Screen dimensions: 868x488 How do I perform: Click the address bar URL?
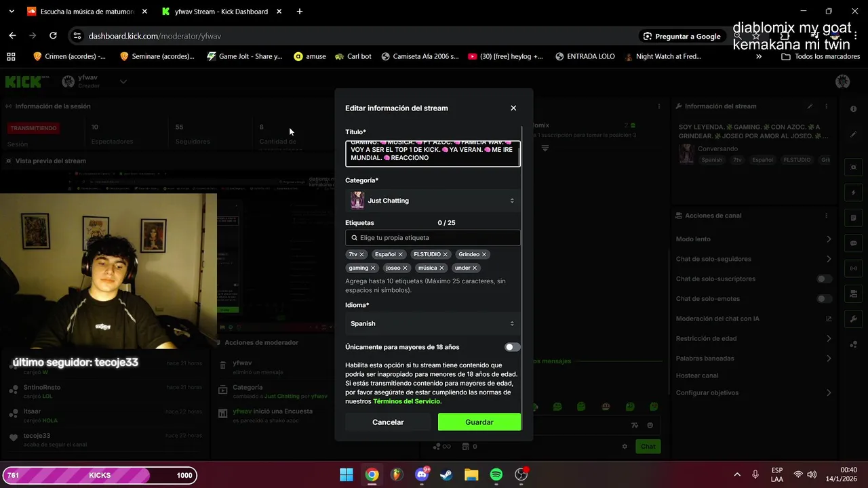pyautogui.click(x=155, y=36)
